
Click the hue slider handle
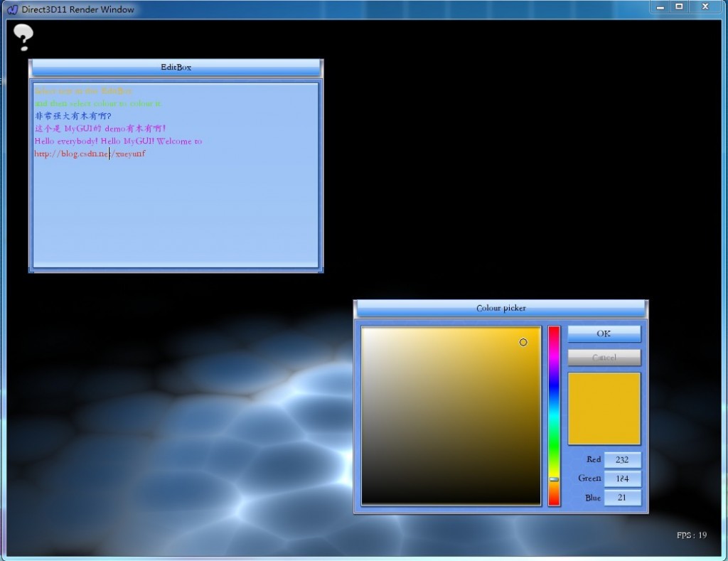[x=554, y=479]
